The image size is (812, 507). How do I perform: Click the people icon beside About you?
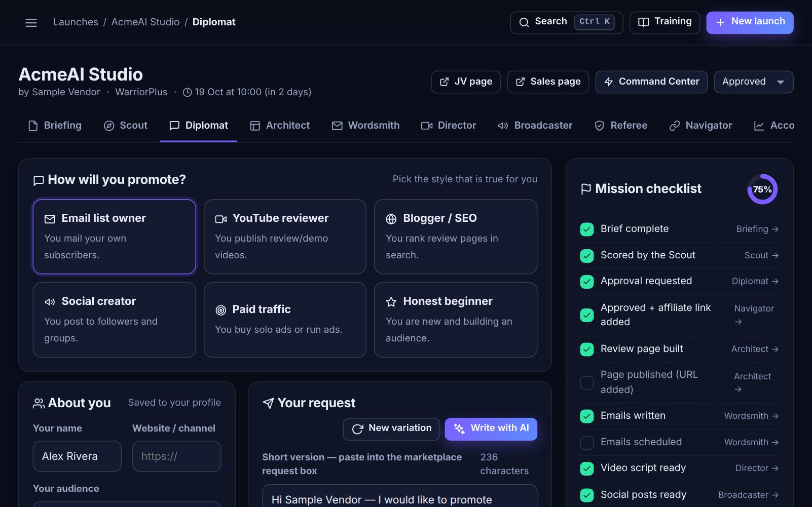pos(39,403)
